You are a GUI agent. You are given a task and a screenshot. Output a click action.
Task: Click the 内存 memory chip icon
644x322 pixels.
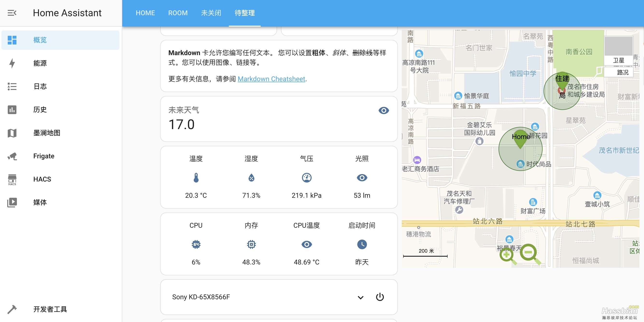[x=251, y=244]
